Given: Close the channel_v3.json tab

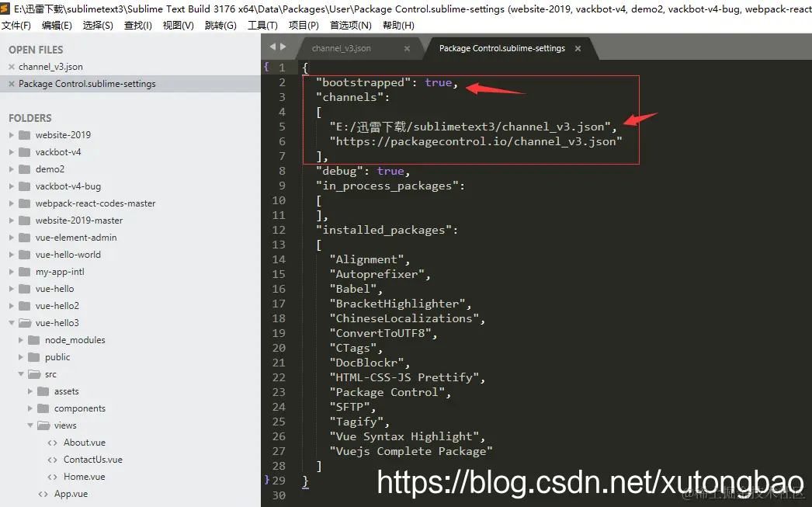Looking at the screenshot, I should (x=407, y=48).
